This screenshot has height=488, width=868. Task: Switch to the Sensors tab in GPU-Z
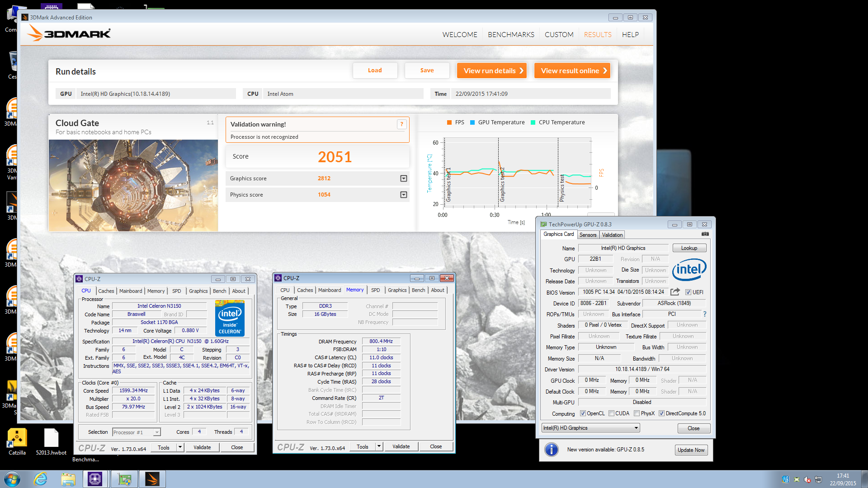pyautogui.click(x=588, y=235)
